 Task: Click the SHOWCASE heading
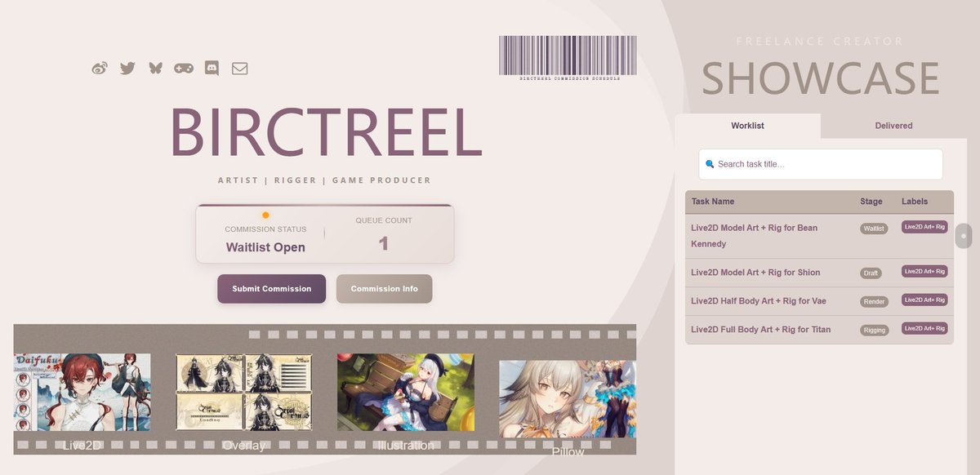click(820, 78)
